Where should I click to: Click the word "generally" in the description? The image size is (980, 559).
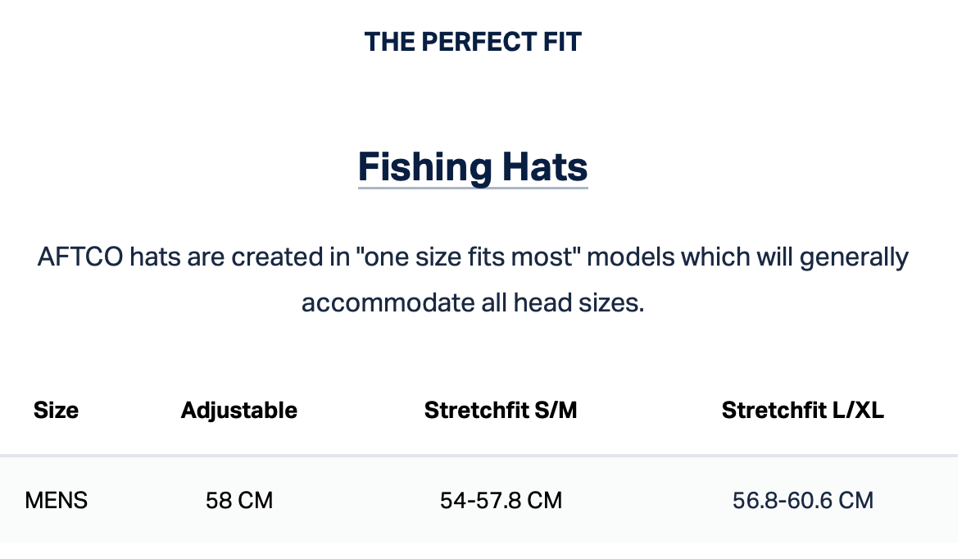coord(854,257)
